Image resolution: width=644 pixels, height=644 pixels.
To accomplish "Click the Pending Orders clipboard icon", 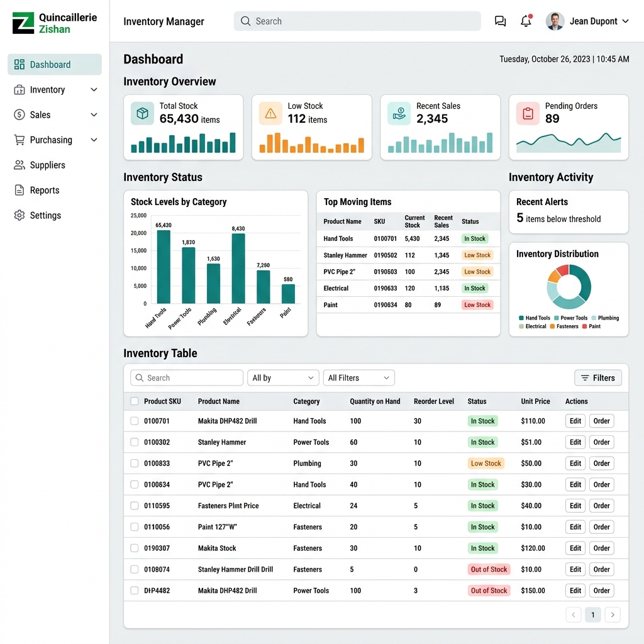I will click(528, 113).
